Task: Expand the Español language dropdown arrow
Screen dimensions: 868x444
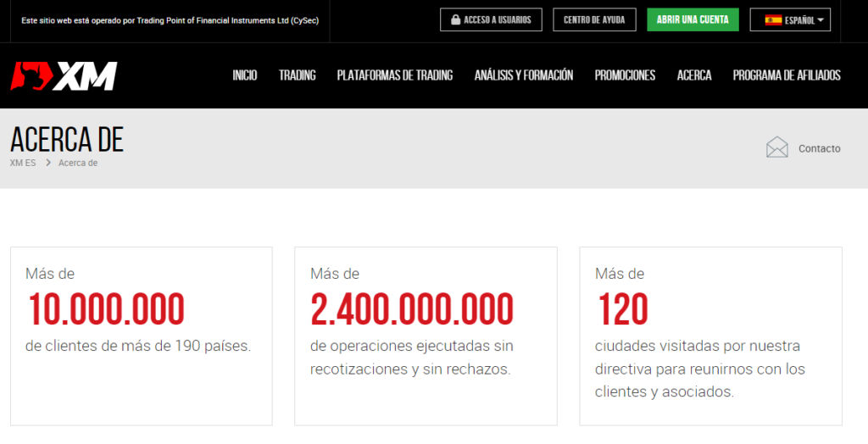Action: (x=821, y=20)
